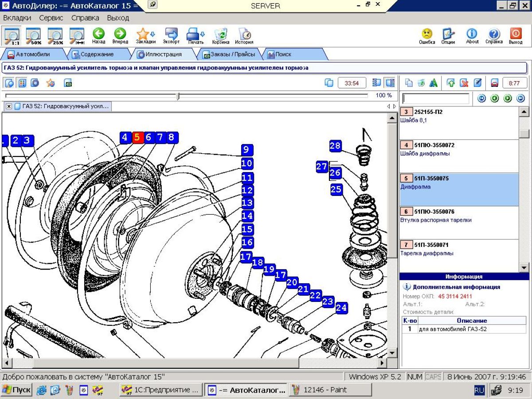532x399 pixels.
Task: Open the Сервис menu
Action: (x=51, y=18)
